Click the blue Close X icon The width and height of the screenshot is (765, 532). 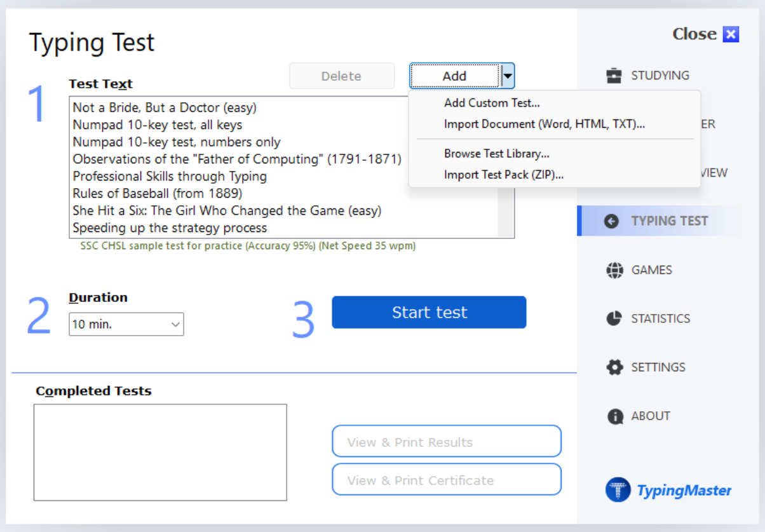click(731, 34)
